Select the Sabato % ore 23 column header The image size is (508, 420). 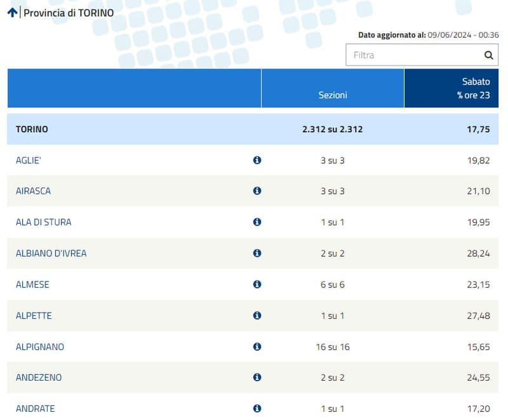click(x=451, y=88)
